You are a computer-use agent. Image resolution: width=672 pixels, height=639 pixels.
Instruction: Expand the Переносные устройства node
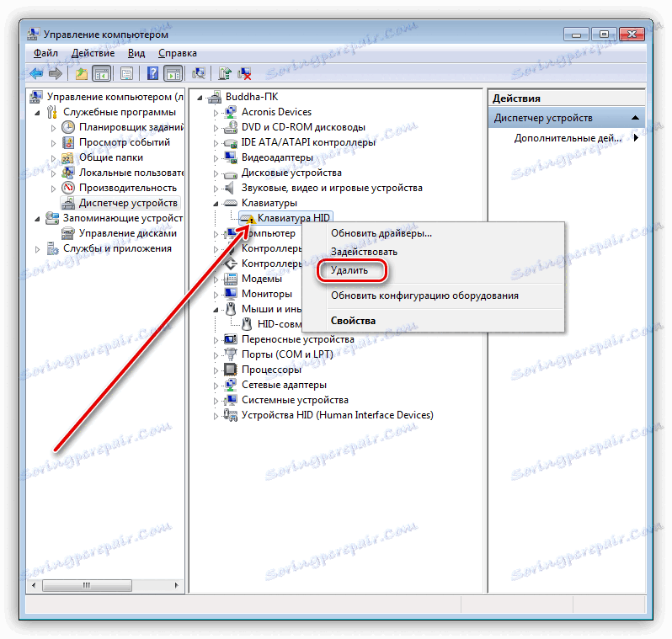click(x=216, y=340)
